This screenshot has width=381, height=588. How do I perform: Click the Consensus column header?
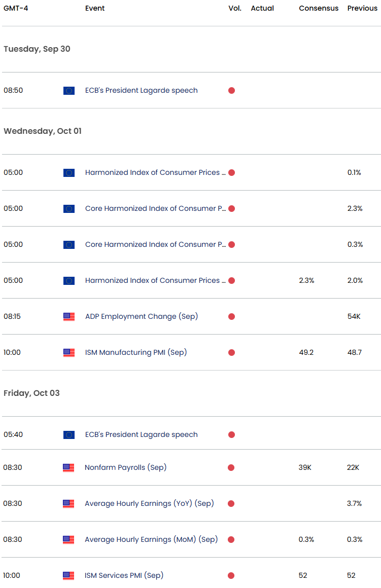coord(319,8)
